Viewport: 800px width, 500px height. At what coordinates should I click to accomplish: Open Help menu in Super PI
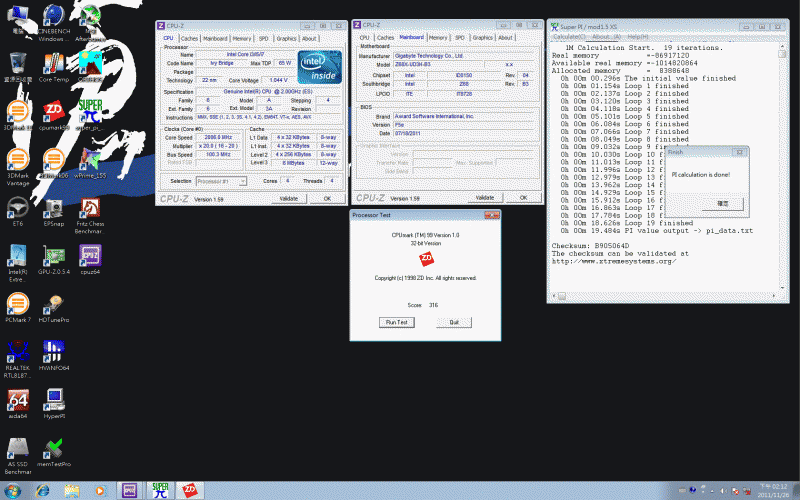click(x=638, y=37)
